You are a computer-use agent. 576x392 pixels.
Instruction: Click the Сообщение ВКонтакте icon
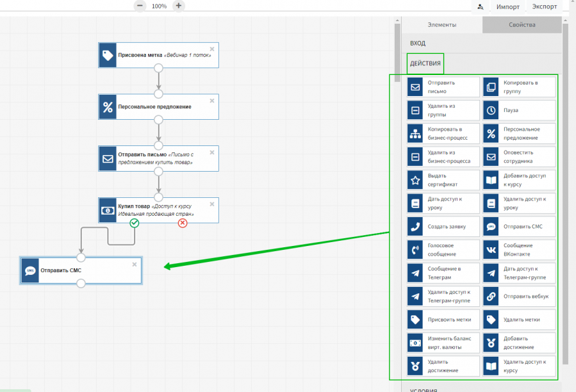[491, 249]
